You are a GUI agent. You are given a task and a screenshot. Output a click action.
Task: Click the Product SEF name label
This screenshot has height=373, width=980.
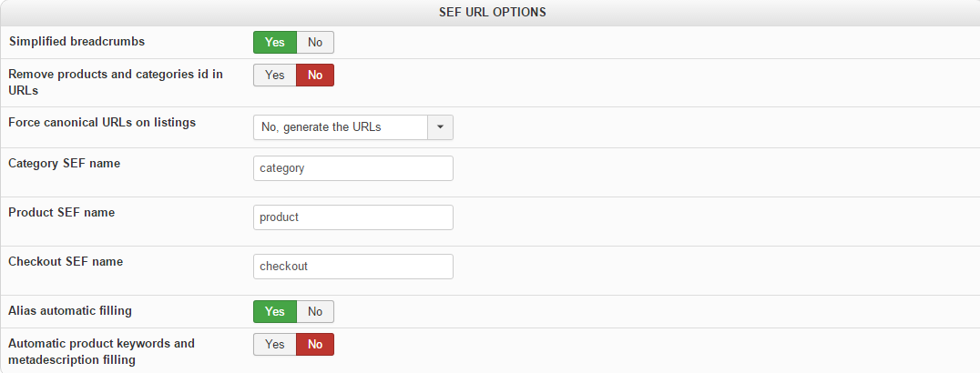click(61, 212)
